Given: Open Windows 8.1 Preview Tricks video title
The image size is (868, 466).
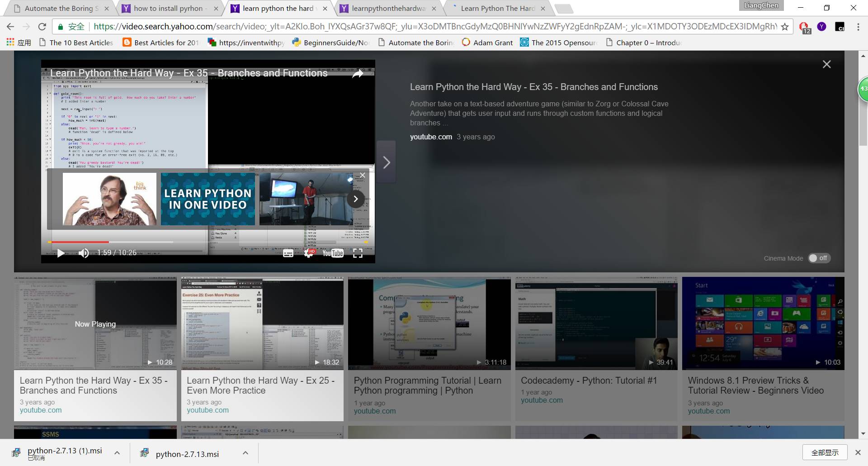Looking at the screenshot, I should (x=756, y=385).
